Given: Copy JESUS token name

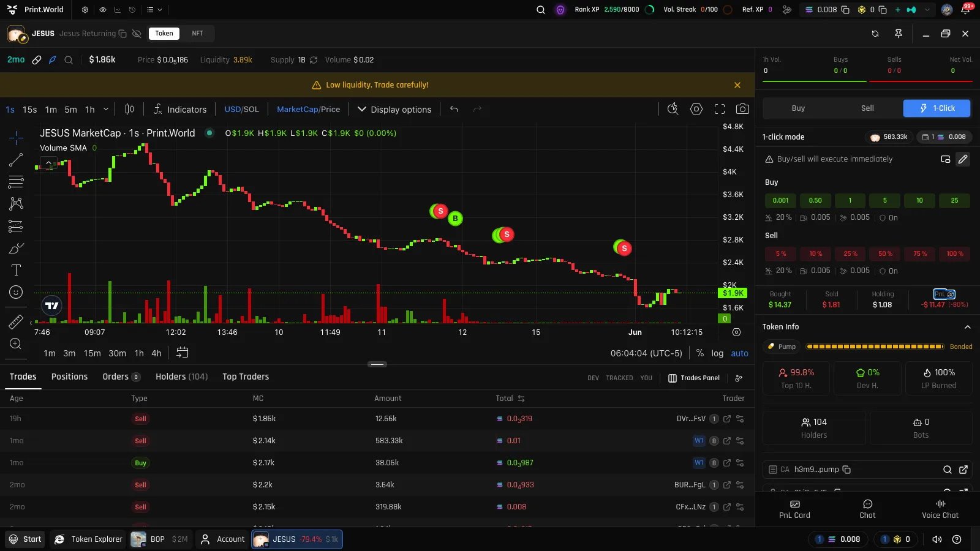Looking at the screenshot, I should coord(123,34).
